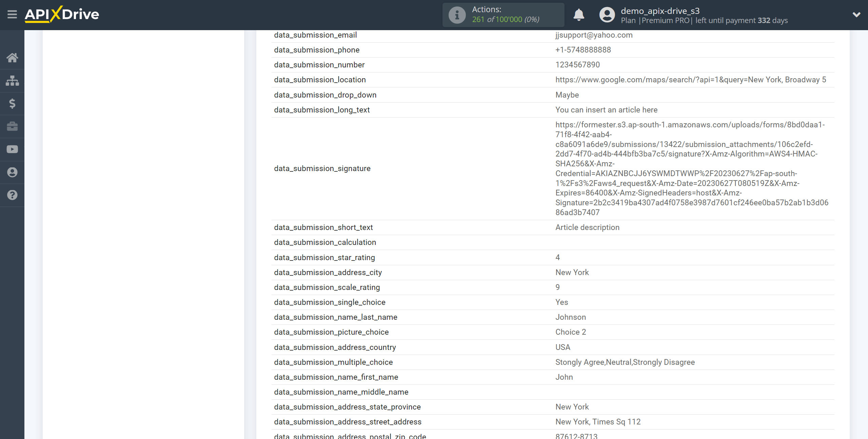The height and width of the screenshot is (439, 868).
Task: Select the data_submission_address_country field name
Action: click(335, 347)
